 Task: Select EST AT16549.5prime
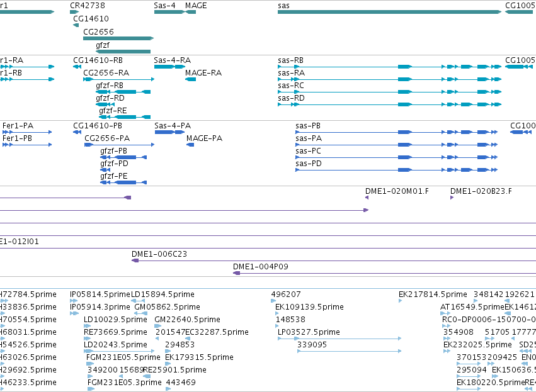472,307
